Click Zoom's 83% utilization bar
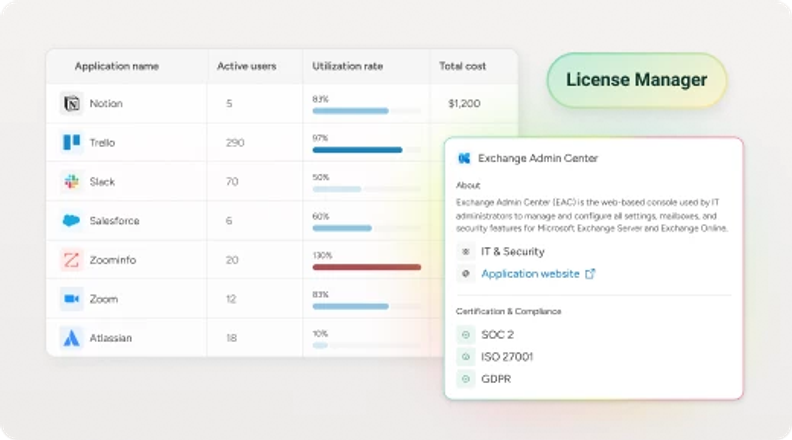 [x=367, y=306]
